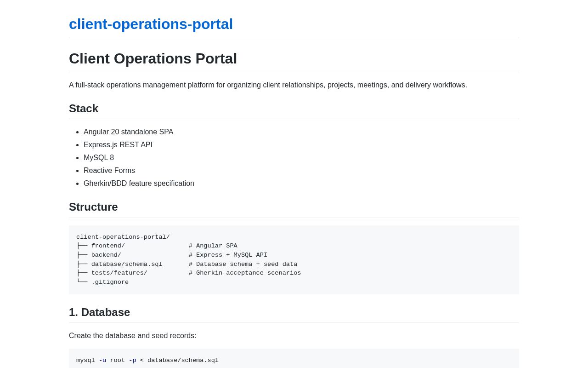Viewport: 588px width, 368px height.
Task: Click '.gitignore' in the structure tree
Action: [110, 282]
